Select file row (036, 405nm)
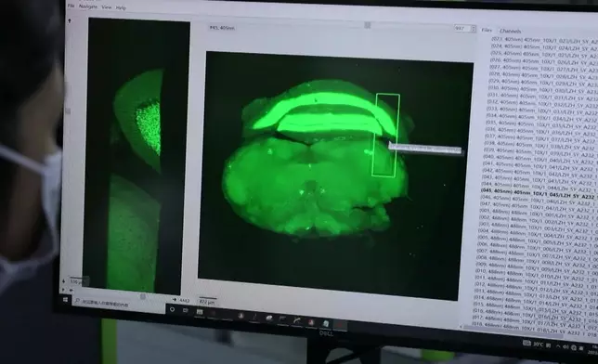This screenshot has width=598, height=364. point(540,131)
